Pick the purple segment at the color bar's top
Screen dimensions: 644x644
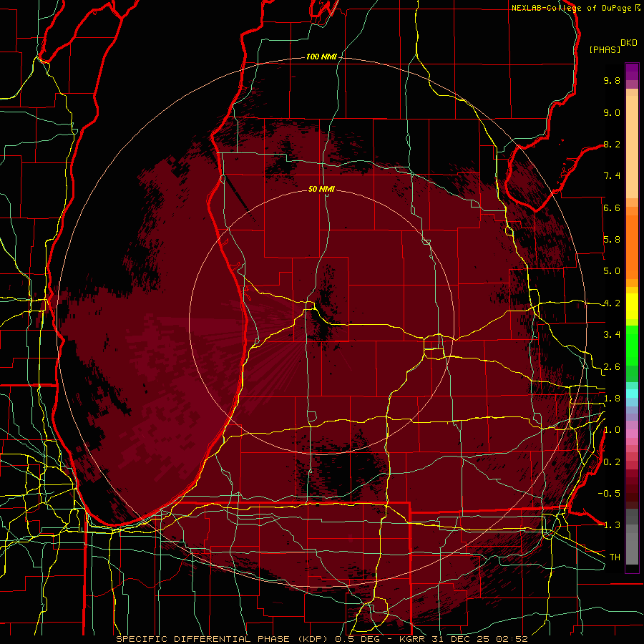pos(632,72)
